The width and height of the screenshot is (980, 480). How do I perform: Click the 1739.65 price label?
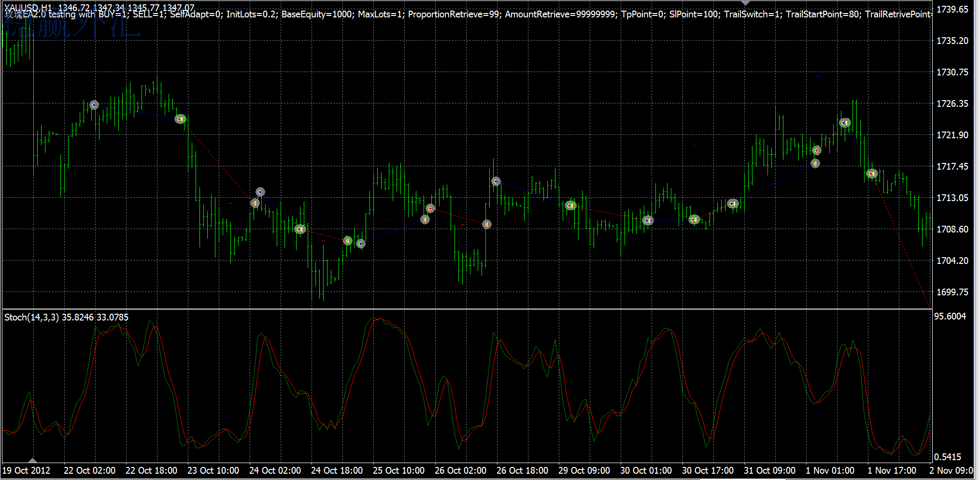pos(952,9)
